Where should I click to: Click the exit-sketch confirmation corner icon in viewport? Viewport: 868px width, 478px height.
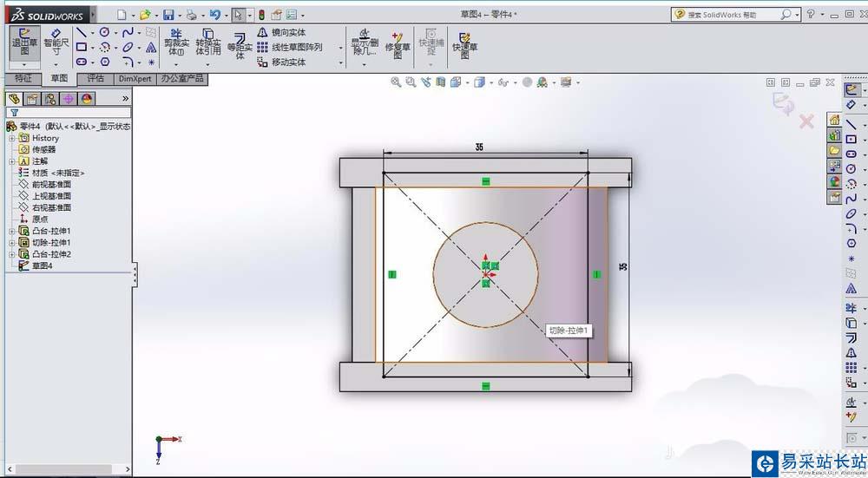(x=783, y=103)
